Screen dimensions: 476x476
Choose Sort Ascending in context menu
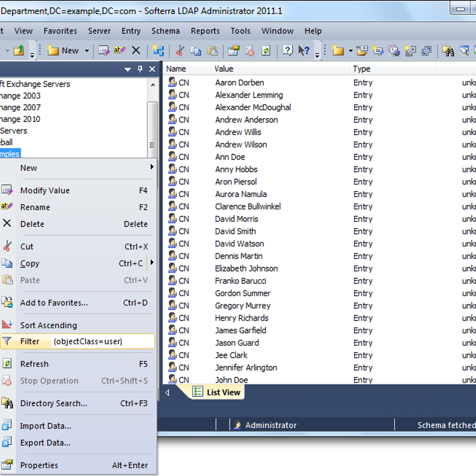pos(78,325)
